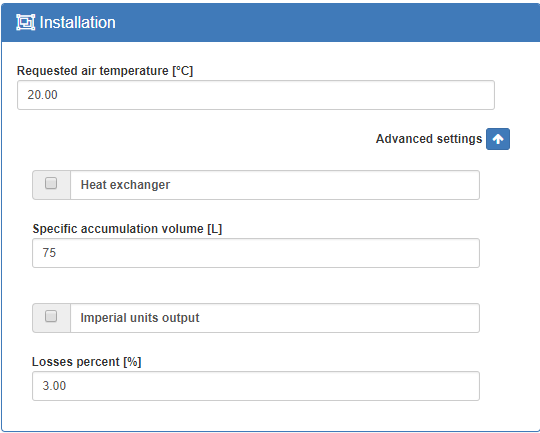Click the 20.00 temperature value

pos(42,95)
